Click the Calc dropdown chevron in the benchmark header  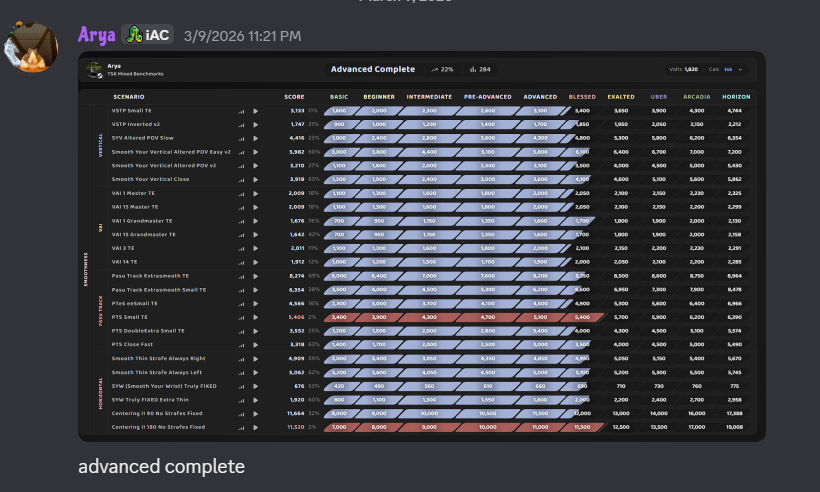(x=740, y=70)
